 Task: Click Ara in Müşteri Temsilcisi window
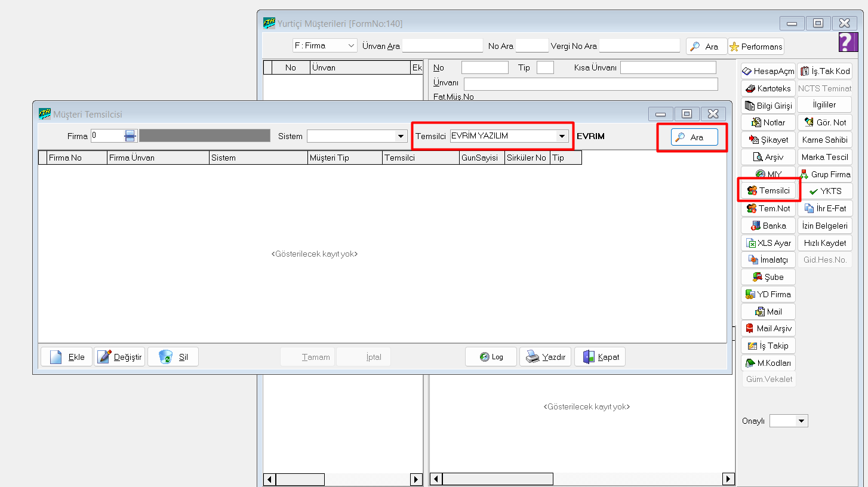tap(691, 137)
